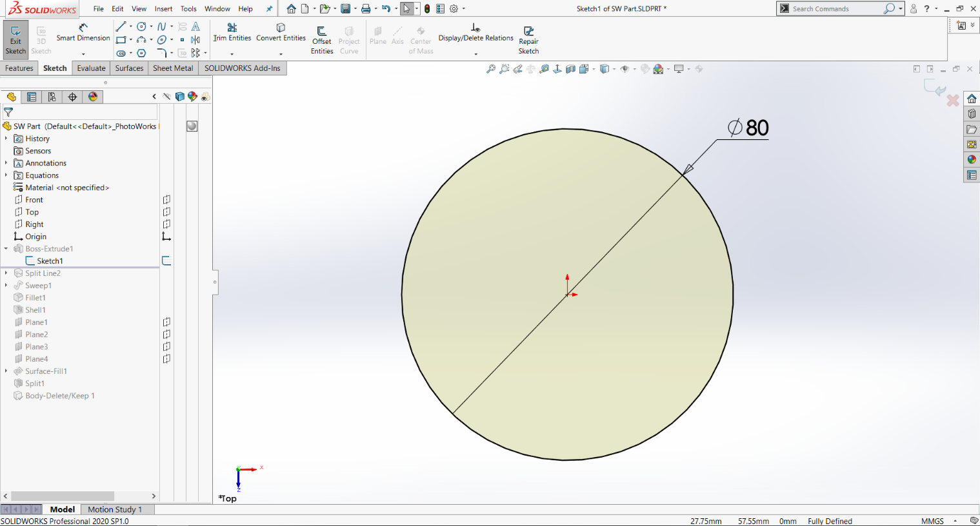The height and width of the screenshot is (526, 980).
Task: Select the Circle sketch tool
Action: (141, 26)
